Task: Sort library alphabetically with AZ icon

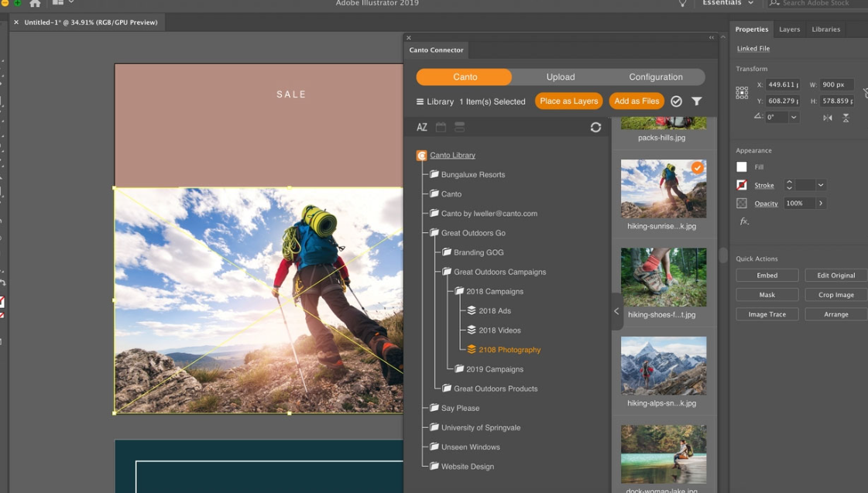Action: pyautogui.click(x=422, y=127)
